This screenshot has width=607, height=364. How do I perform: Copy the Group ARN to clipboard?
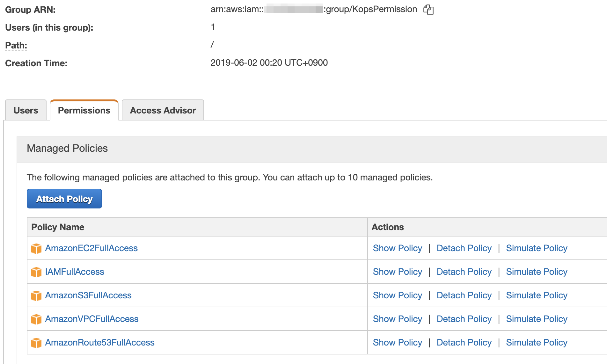[428, 10]
